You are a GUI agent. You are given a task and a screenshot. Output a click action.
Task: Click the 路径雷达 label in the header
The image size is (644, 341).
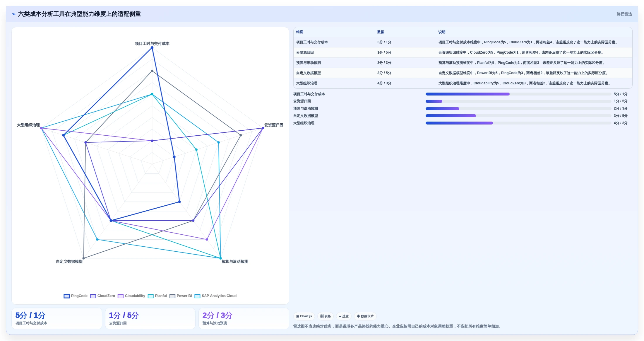(624, 14)
